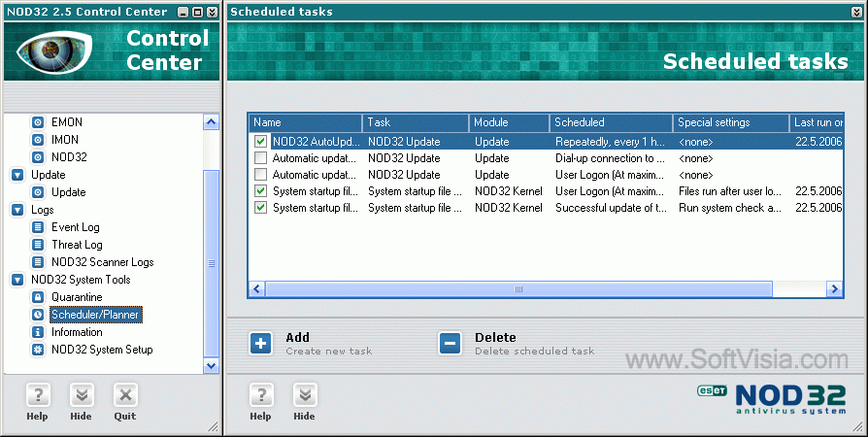868x437 pixels.
Task: Click 'Repeatedly, every 1 h...' schedule cell
Action: tap(610, 142)
